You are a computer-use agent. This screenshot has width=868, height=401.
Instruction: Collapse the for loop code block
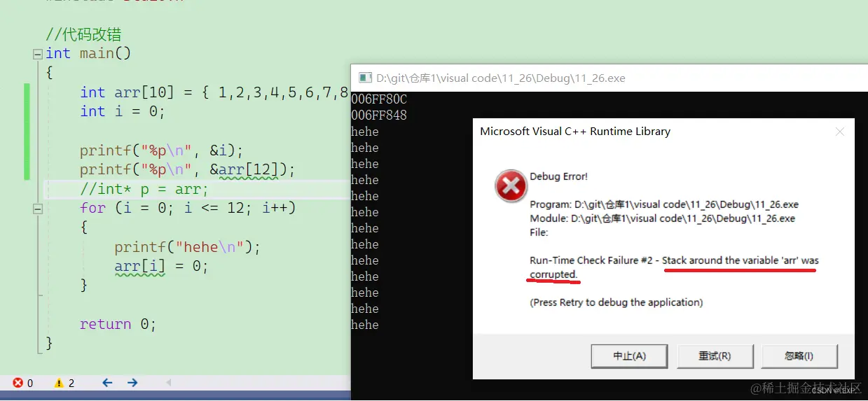[37, 209]
